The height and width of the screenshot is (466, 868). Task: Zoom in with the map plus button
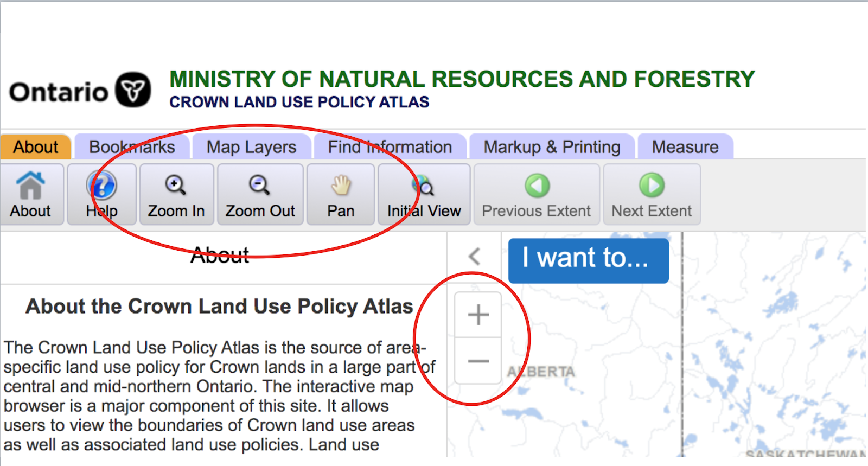coord(478,315)
